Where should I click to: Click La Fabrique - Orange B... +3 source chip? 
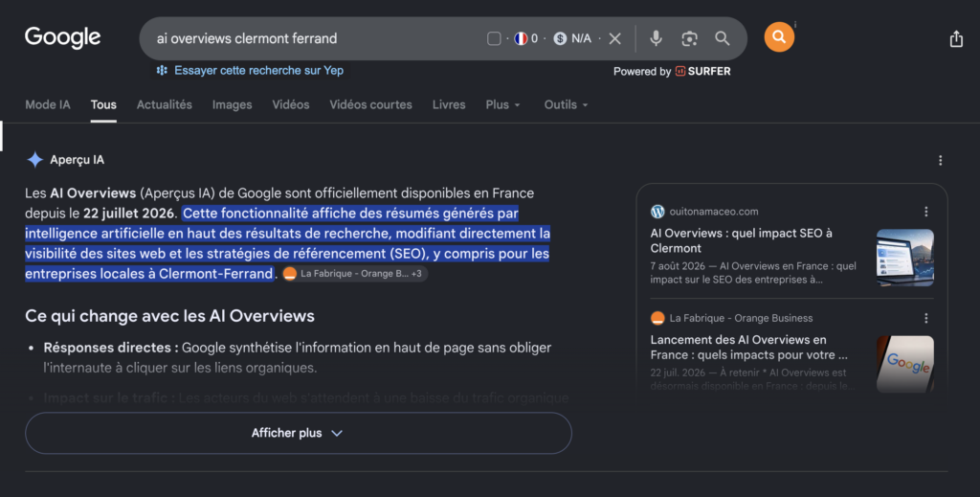click(354, 274)
